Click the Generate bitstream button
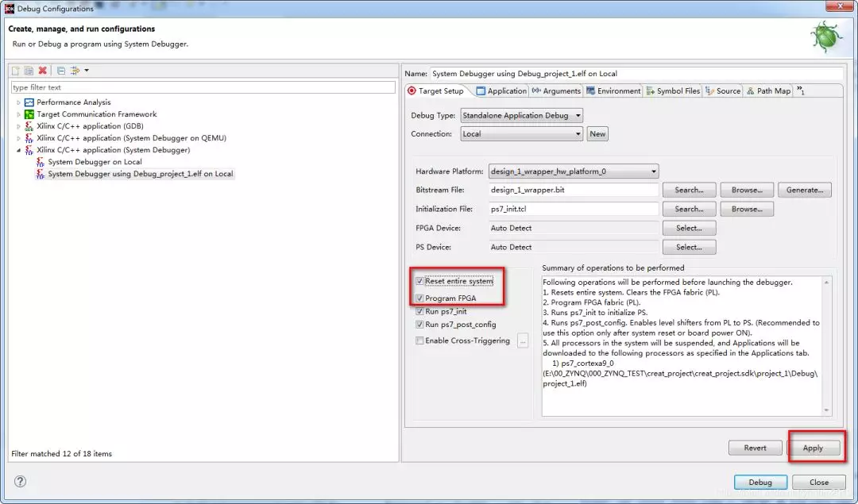The width and height of the screenshot is (858, 504). [804, 190]
